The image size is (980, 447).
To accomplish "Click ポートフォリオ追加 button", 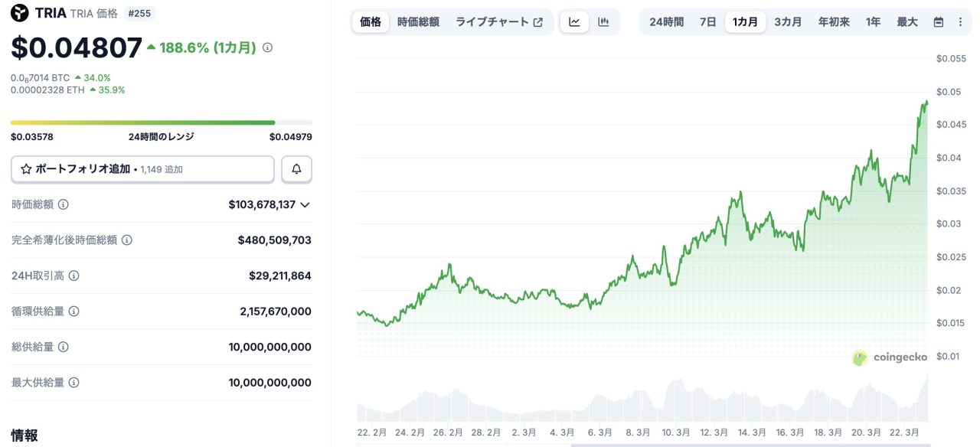I will pos(142,169).
